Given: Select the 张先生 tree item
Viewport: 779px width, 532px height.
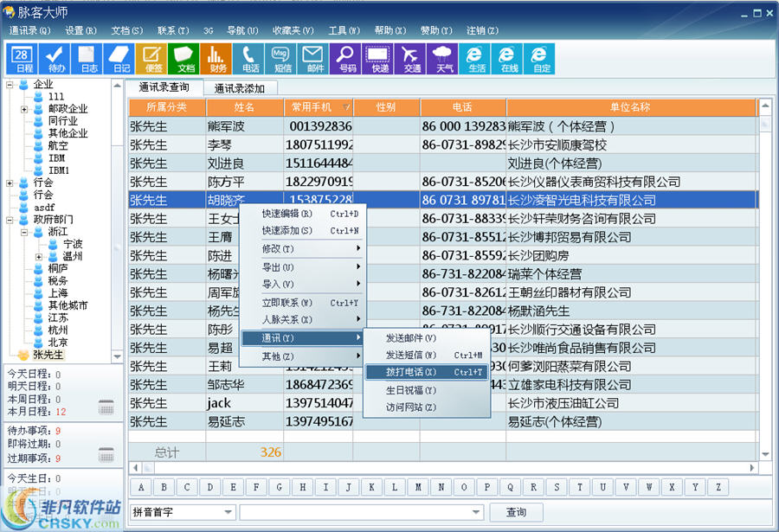Looking at the screenshot, I should pyautogui.click(x=48, y=355).
